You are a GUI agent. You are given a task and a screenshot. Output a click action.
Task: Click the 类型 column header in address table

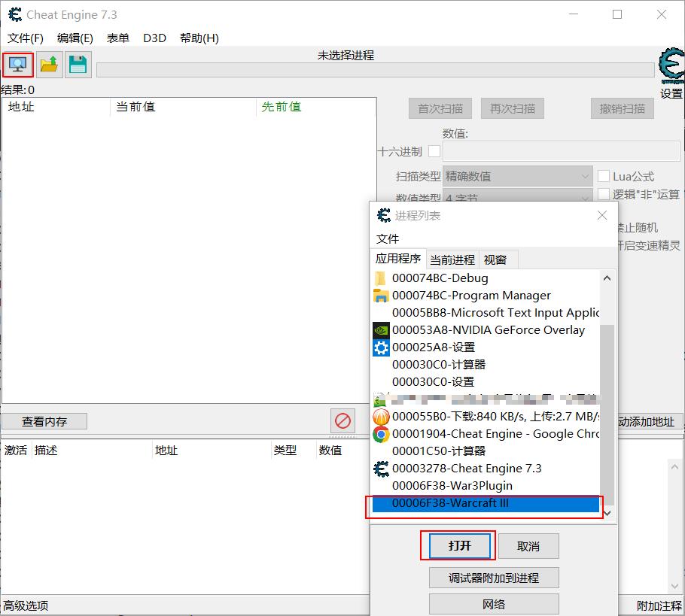point(294,451)
